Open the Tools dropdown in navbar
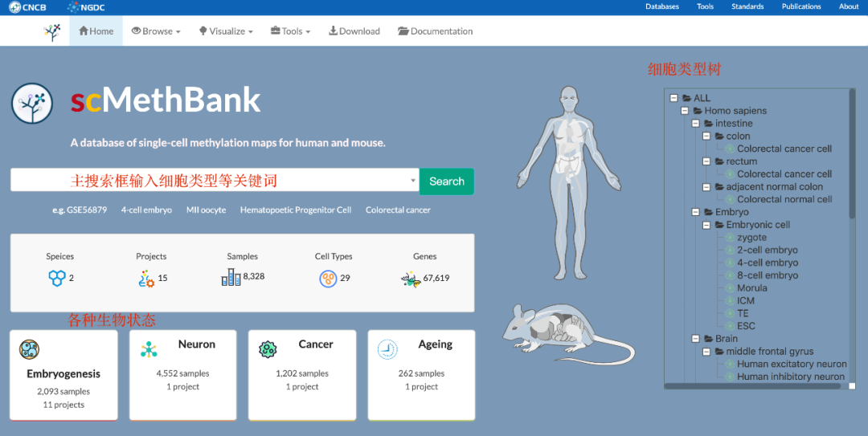 (x=291, y=31)
